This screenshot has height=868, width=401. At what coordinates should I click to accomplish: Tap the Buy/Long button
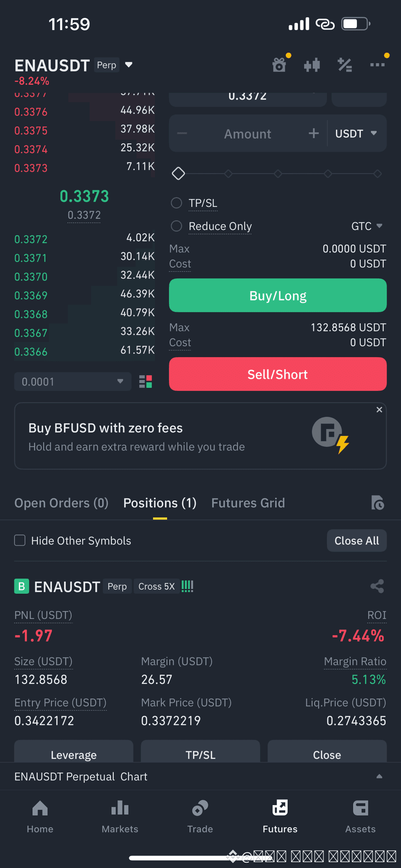point(278,295)
